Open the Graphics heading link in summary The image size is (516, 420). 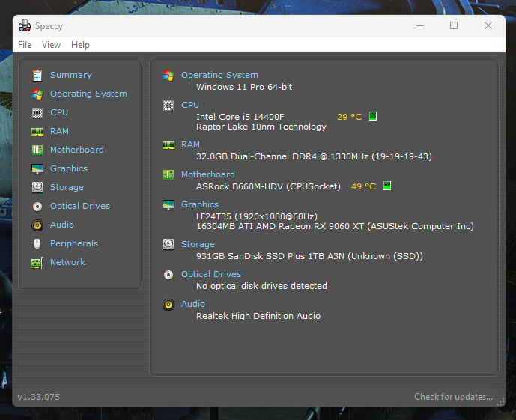(200, 204)
